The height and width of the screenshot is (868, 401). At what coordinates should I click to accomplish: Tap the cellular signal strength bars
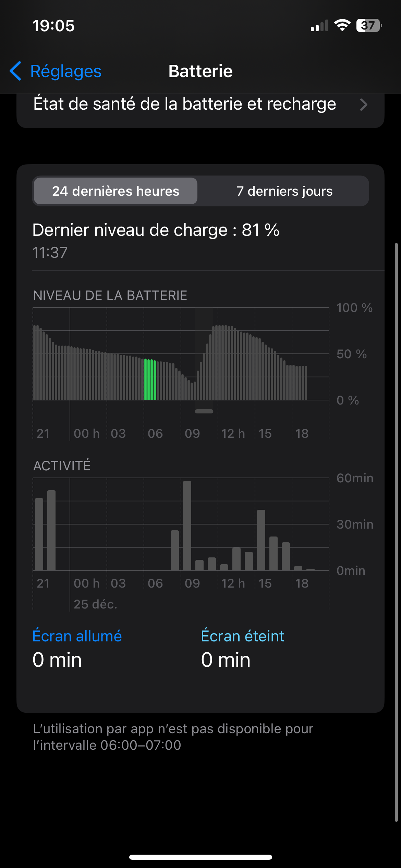point(319,26)
